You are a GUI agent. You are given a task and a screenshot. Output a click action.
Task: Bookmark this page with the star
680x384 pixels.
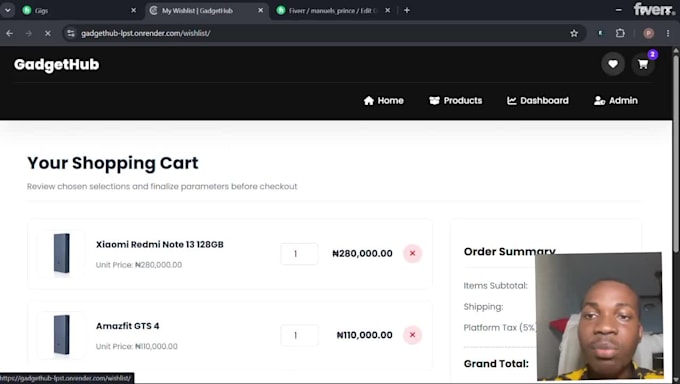574,33
